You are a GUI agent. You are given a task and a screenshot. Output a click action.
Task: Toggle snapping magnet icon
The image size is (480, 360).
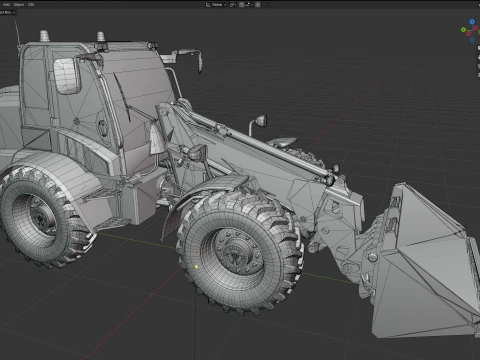tap(241, 5)
